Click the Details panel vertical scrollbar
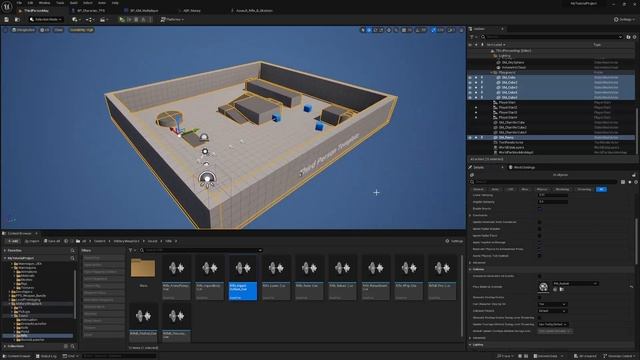The width and height of the screenshot is (640, 360). [x=637, y=241]
